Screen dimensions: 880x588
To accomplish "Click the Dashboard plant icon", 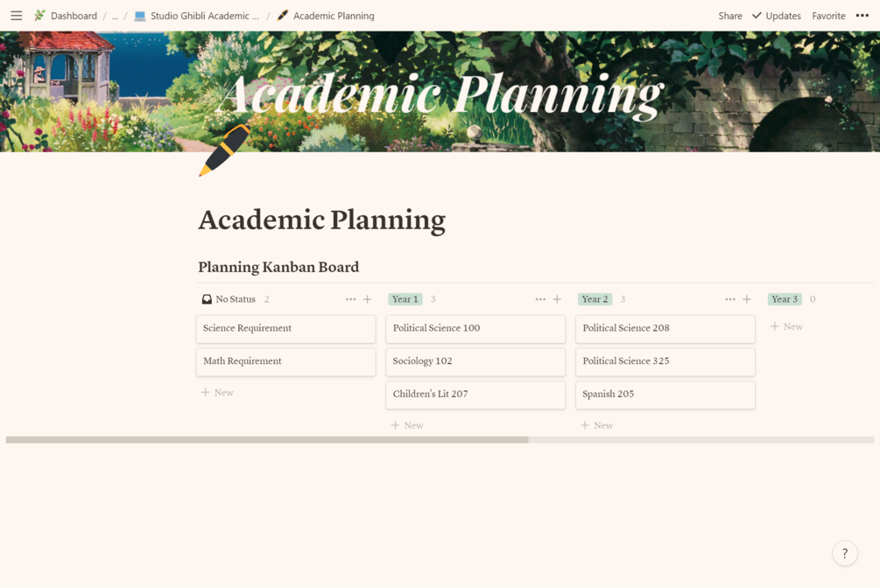I will pos(39,16).
